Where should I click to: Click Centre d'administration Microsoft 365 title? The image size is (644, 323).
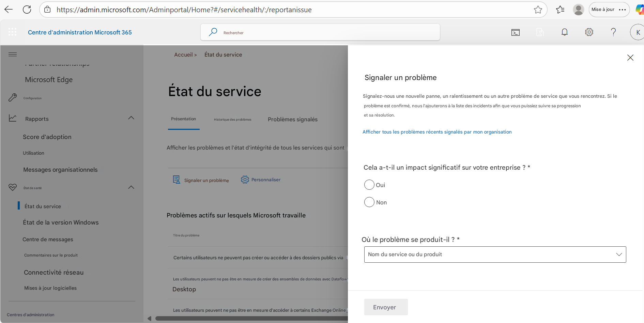click(x=80, y=32)
